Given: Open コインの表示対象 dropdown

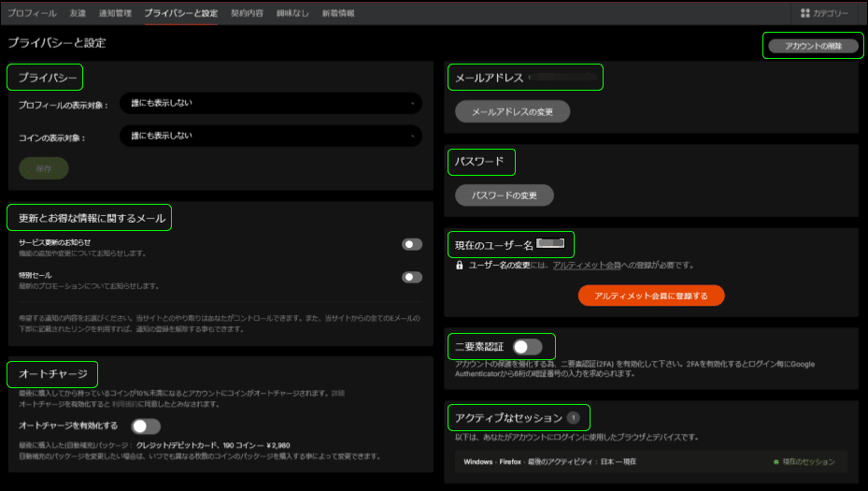Looking at the screenshot, I should point(271,136).
